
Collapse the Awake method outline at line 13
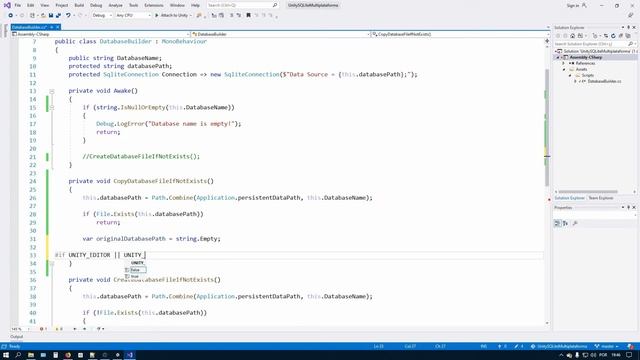(x=52, y=91)
